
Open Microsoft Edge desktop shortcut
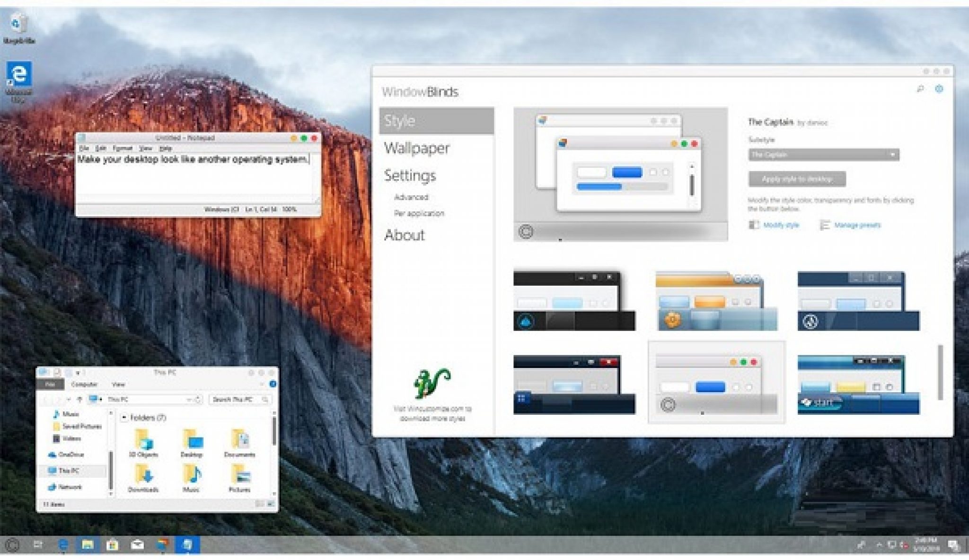[x=19, y=75]
